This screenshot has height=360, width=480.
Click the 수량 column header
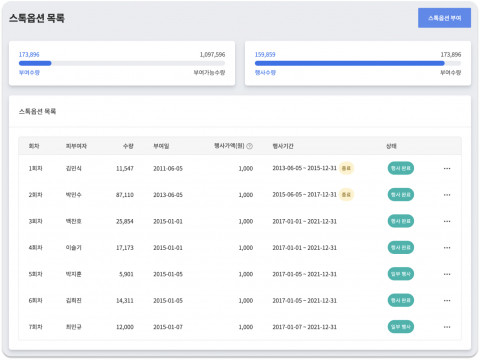128,146
